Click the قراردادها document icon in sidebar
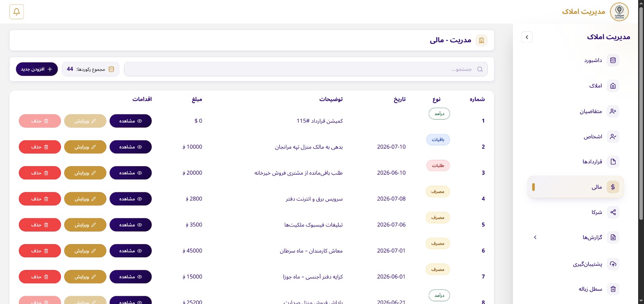The width and height of the screenshot is (644, 304). click(613, 161)
